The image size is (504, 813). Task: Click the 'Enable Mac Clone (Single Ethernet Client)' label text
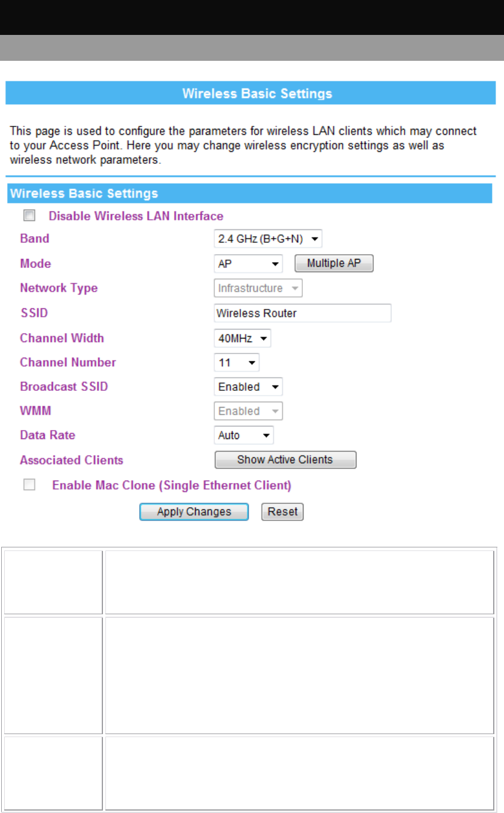[172, 485]
